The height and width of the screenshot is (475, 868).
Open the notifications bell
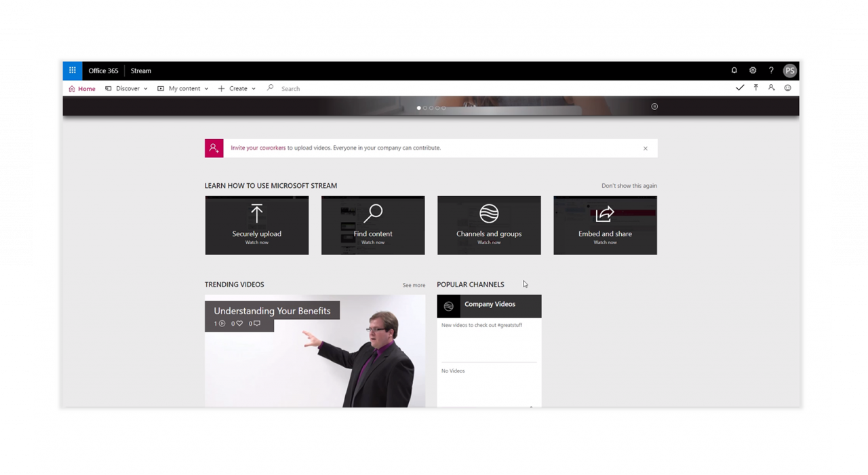coord(734,71)
